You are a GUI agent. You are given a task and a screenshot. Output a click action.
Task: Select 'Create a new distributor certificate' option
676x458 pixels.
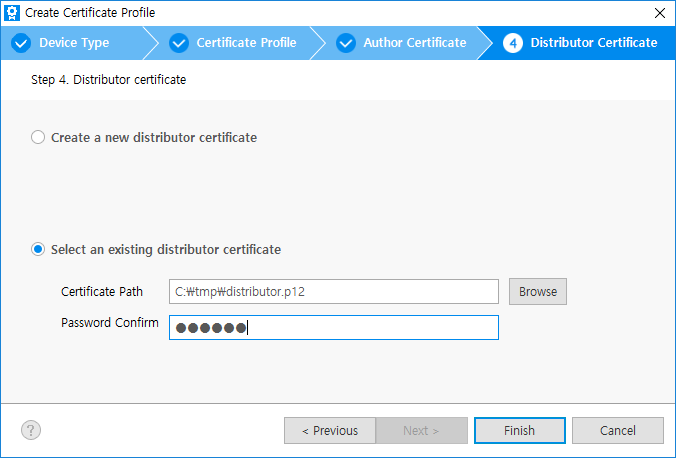pos(38,137)
